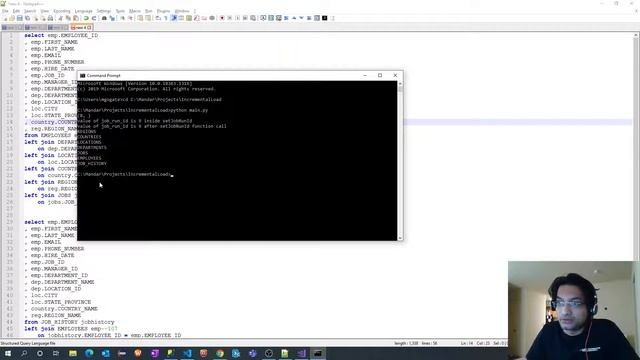
Task: Toggle the highlighted indent guide icon
Action: click(173, 18)
